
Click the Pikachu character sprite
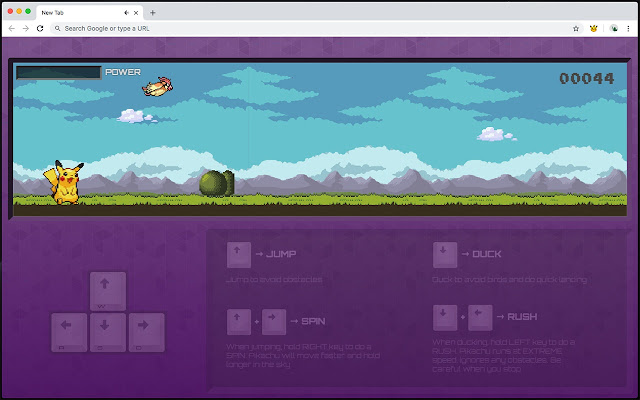coord(64,182)
